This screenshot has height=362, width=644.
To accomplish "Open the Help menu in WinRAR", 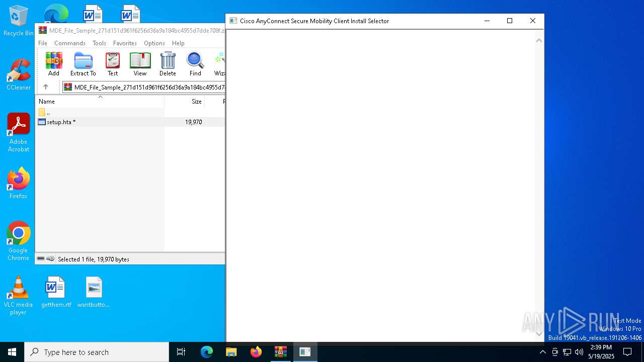I will [178, 43].
